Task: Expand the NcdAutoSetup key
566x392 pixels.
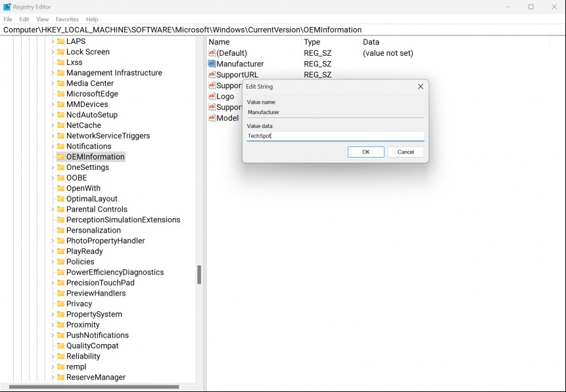Action: [x=53, y=115]
